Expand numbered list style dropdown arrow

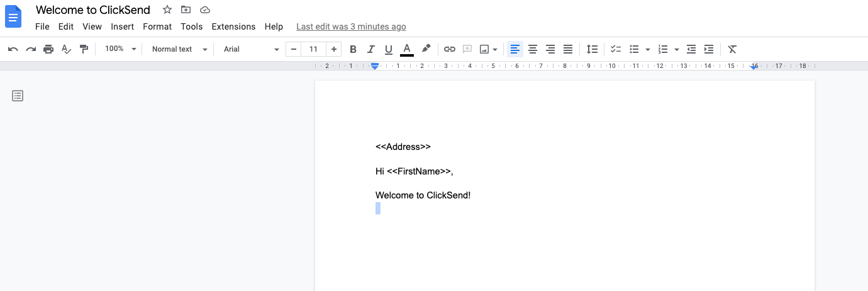(676, 49)
